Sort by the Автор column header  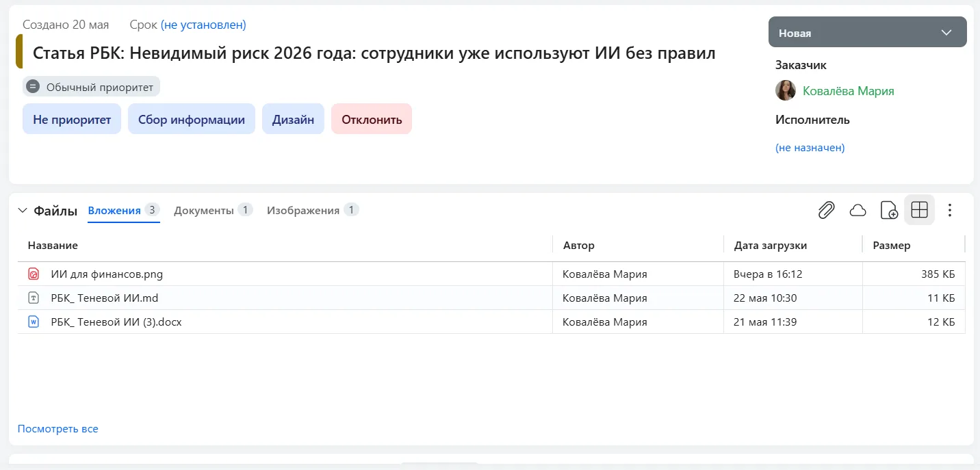tap(579, 246)
